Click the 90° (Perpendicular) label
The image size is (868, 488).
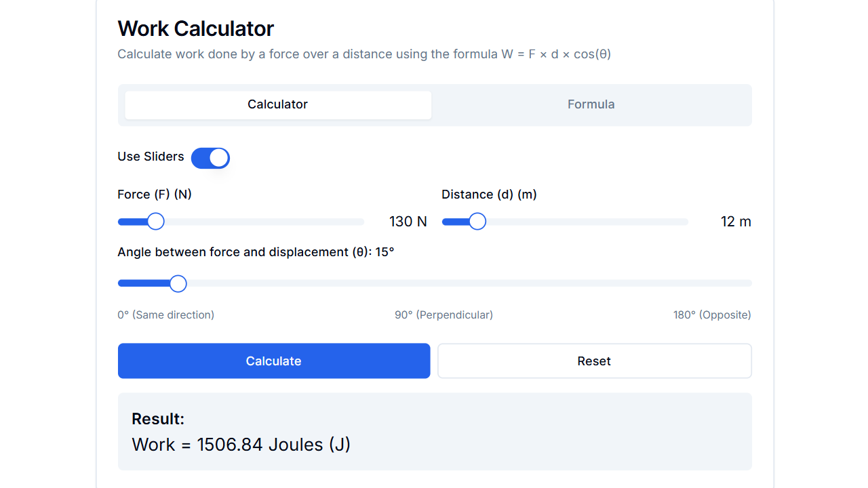pyautogui.click(x=444, y=314)
